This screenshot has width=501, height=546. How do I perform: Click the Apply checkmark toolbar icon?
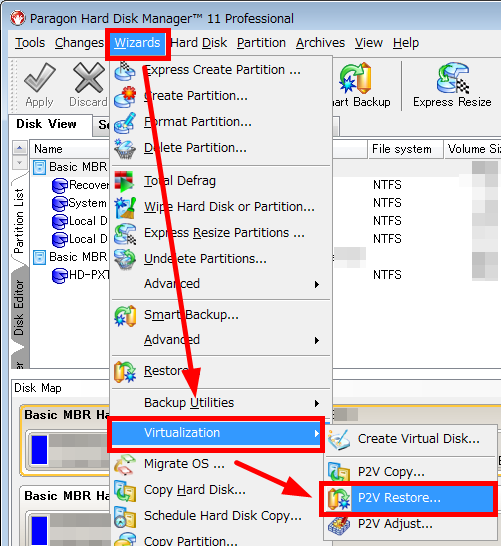point(40,78)
